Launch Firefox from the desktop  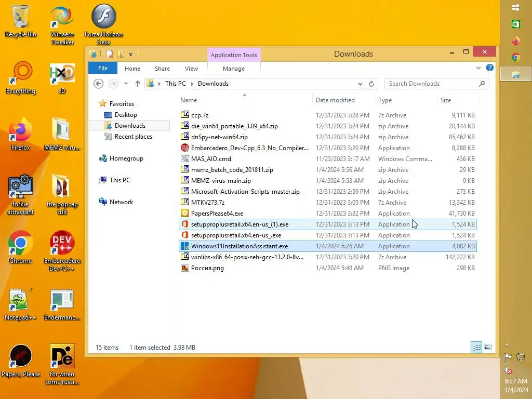pyautogui.click(x=20, y=134)
